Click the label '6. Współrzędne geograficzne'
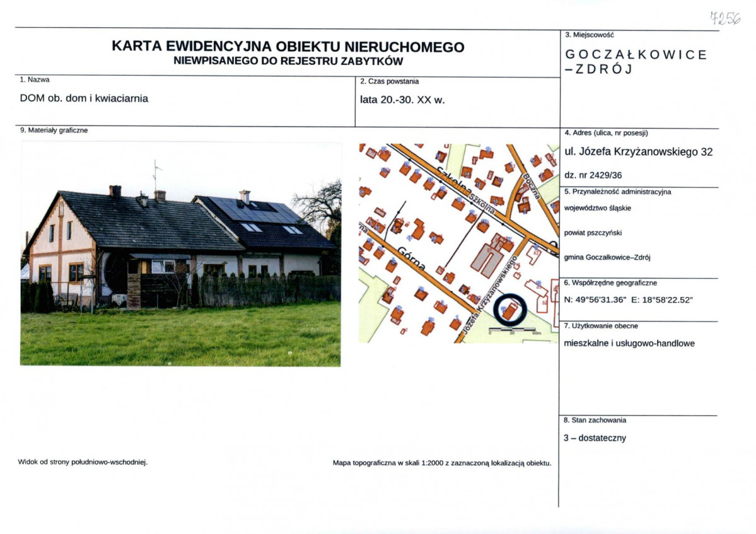Image resolution: width=756 pixels, height=534 pixels. point(610,283)
